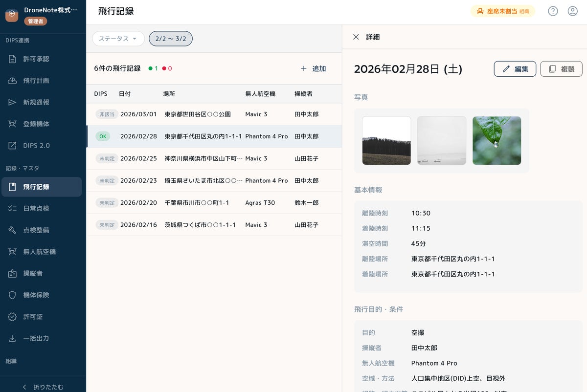Click the DroneNote company logo icon
The width and height of the screenshot is (587, 392).
click(x=12, y=15)
